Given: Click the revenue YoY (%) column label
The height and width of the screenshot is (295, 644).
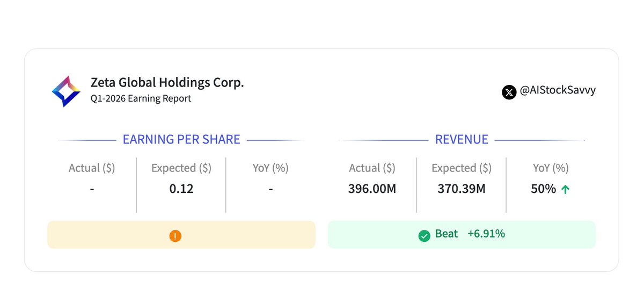Looking at the screenshot, I should (x=551, y=168).
